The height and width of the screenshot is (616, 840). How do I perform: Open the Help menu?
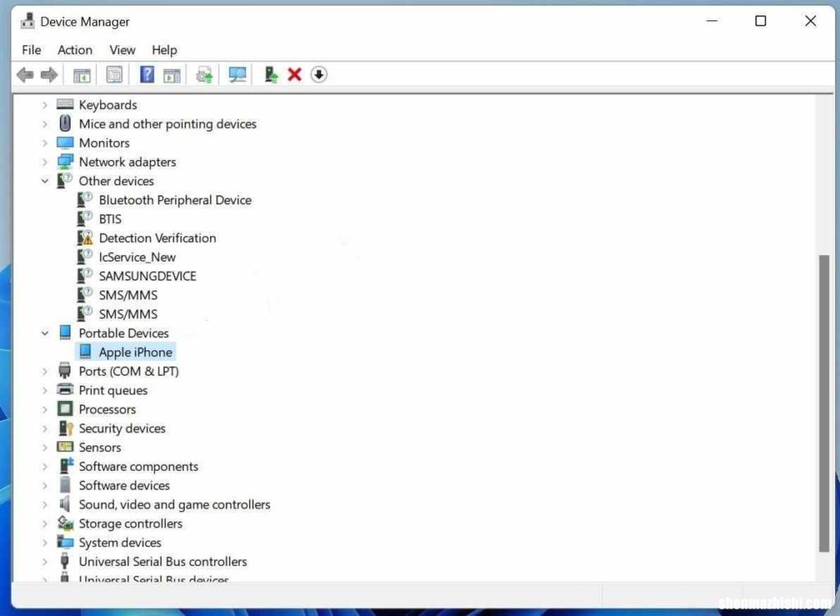164,50
